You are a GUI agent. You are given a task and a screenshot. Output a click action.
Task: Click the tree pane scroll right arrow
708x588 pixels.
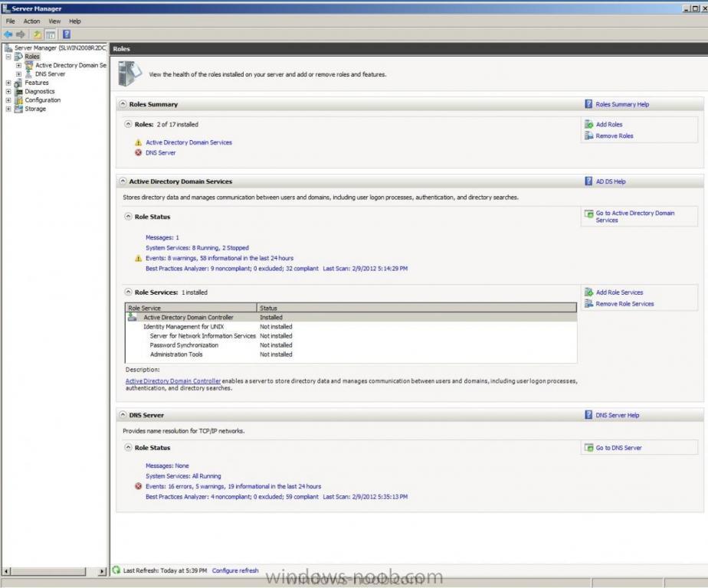point(102,571)
